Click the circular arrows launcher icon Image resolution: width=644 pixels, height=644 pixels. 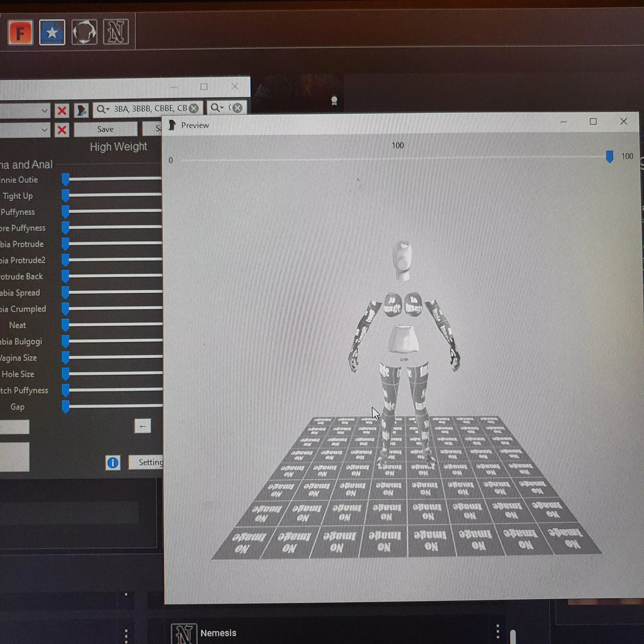click(x=84, y=32)
